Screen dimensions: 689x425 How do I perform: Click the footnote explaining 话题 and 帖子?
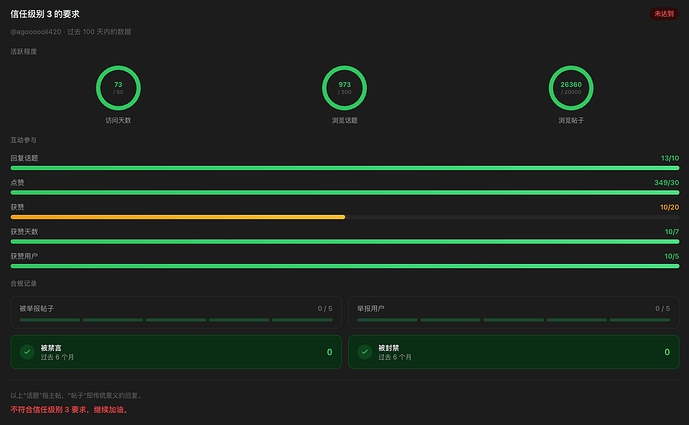(x=77, y=396)
